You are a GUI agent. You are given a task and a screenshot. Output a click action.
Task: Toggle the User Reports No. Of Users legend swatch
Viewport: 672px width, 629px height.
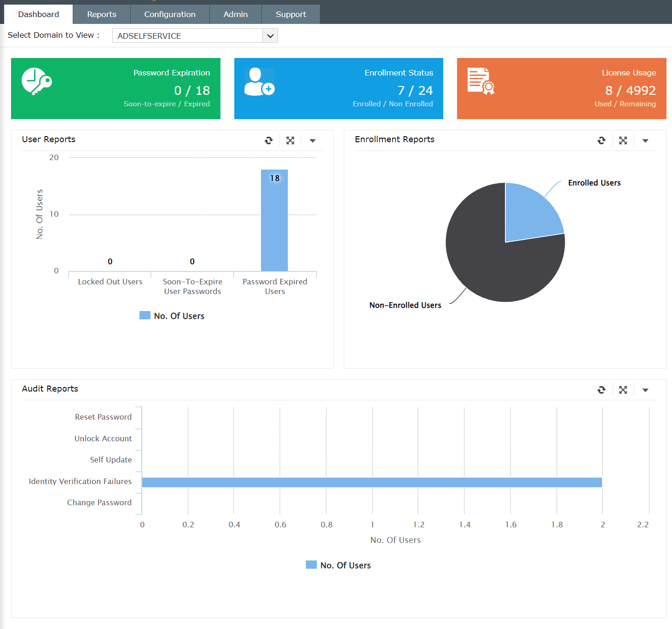pyautogui.click(x=145, y=315)
